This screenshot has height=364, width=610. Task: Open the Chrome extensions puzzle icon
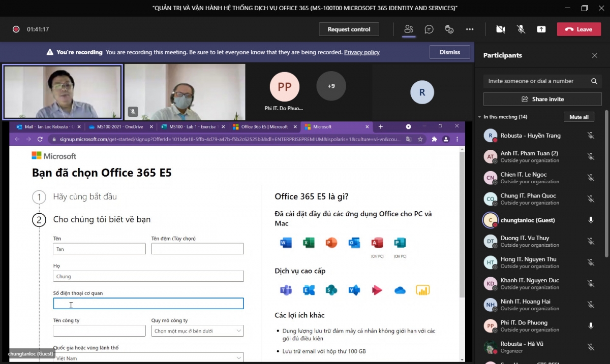pos(434,139)
